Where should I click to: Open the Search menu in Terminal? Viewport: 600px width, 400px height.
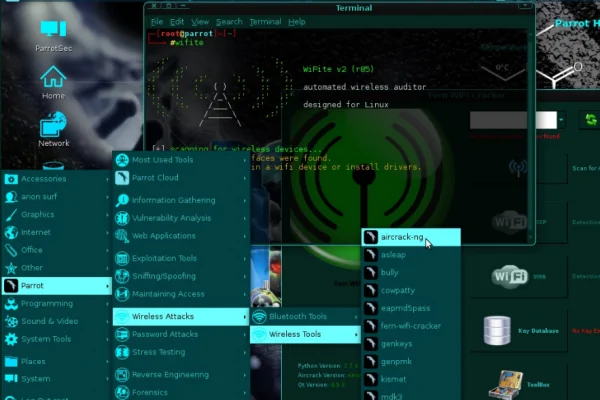pyautogui.click(x=229, y=21)
